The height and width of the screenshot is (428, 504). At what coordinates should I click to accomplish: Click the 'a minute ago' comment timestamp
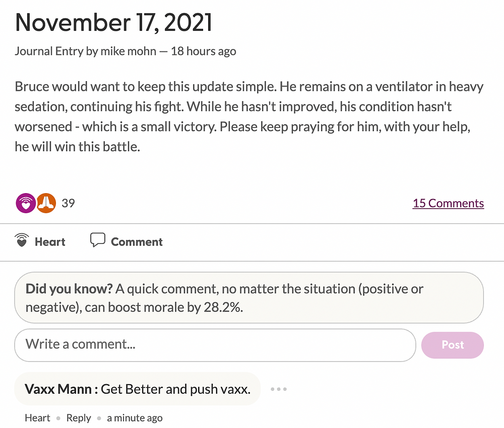pos(135,418)
